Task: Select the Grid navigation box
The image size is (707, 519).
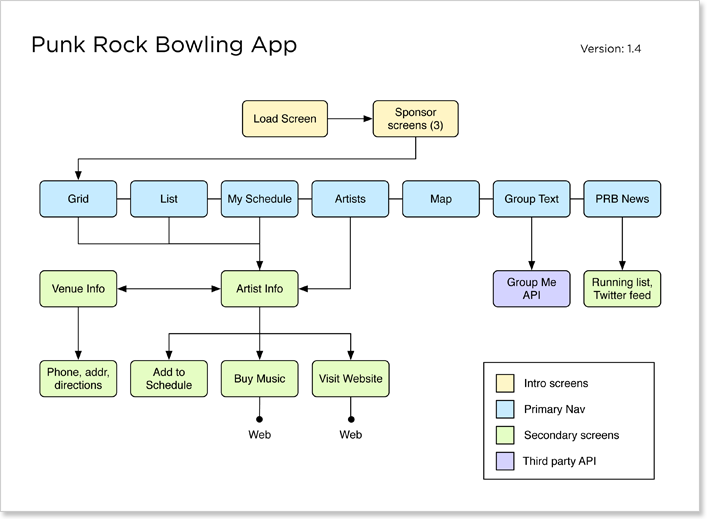Action: [x=78, y=199]
